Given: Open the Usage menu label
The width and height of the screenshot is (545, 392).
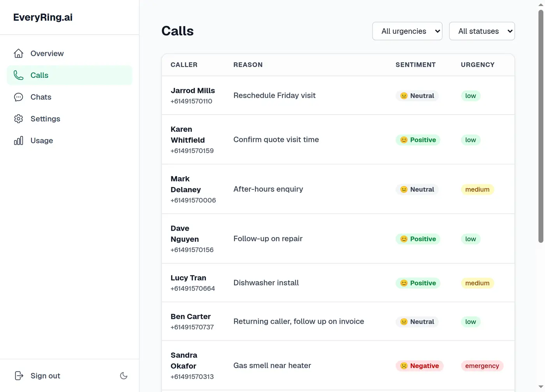Looking at the screenshot, I should tap(42, 140).
